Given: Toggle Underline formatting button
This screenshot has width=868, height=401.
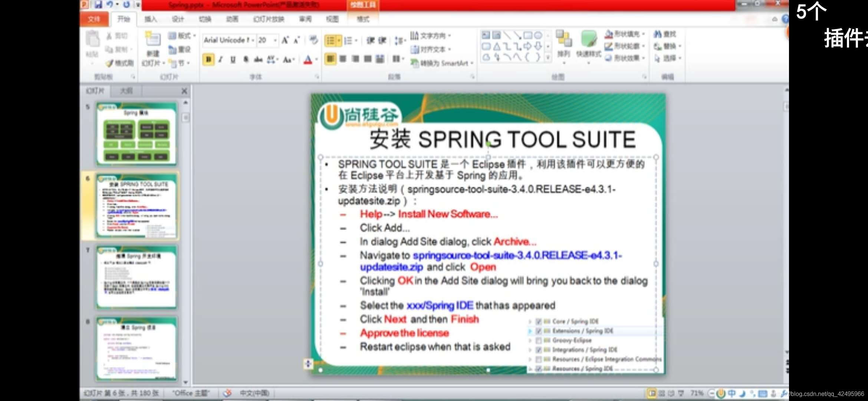Looking at the screenshot, I should [233, 59].
